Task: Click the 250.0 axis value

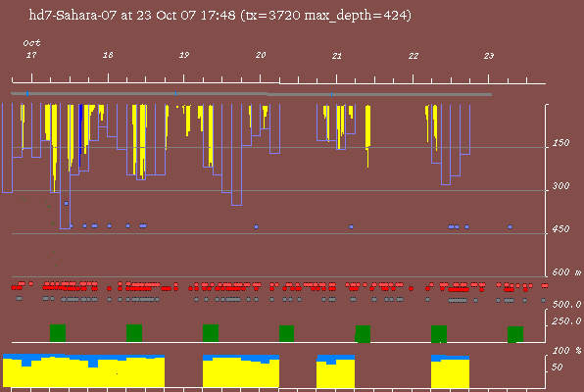Action: click(x=567, y=321)
